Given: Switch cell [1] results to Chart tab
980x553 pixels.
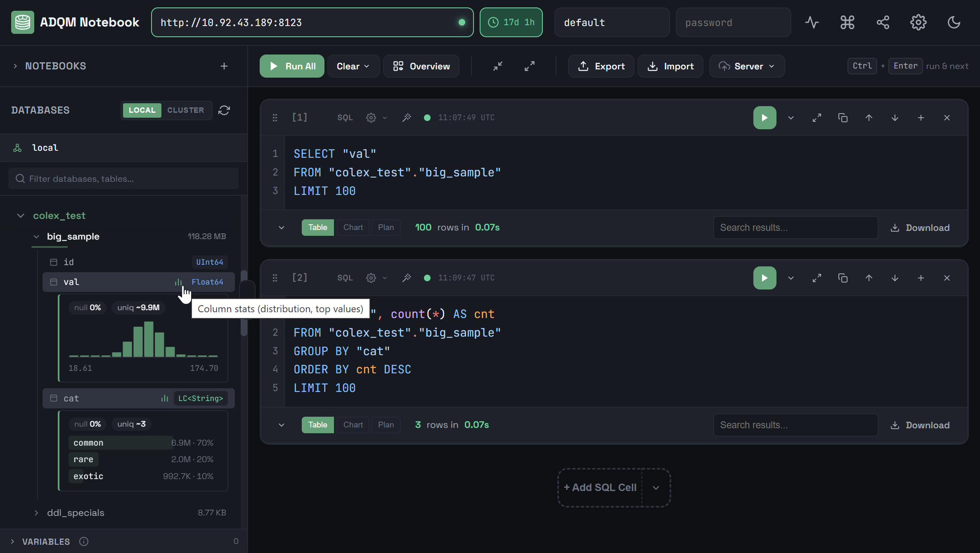Looking at the screenshot, I should click(353, 228).
